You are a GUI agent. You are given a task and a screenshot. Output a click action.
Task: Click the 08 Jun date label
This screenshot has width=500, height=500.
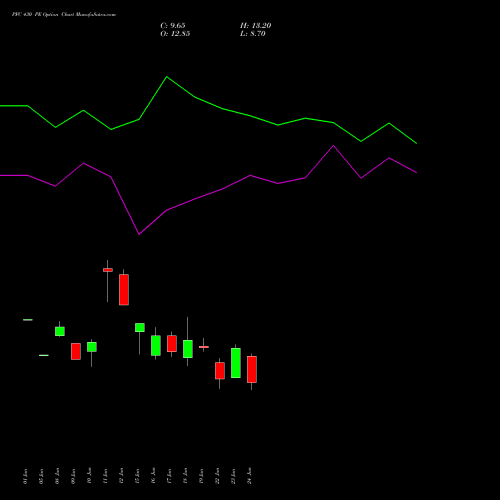pos(57,476)
